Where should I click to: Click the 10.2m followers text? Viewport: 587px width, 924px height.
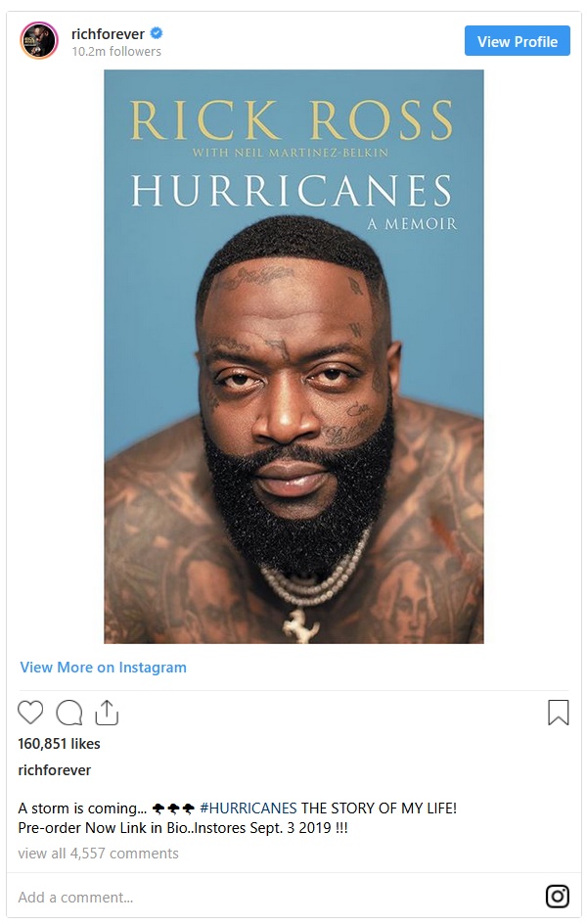[x=116, y=51]
